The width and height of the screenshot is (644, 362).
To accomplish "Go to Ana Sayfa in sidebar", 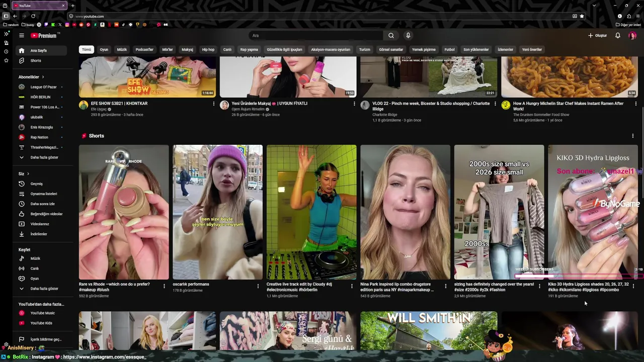I will [42, 51].
